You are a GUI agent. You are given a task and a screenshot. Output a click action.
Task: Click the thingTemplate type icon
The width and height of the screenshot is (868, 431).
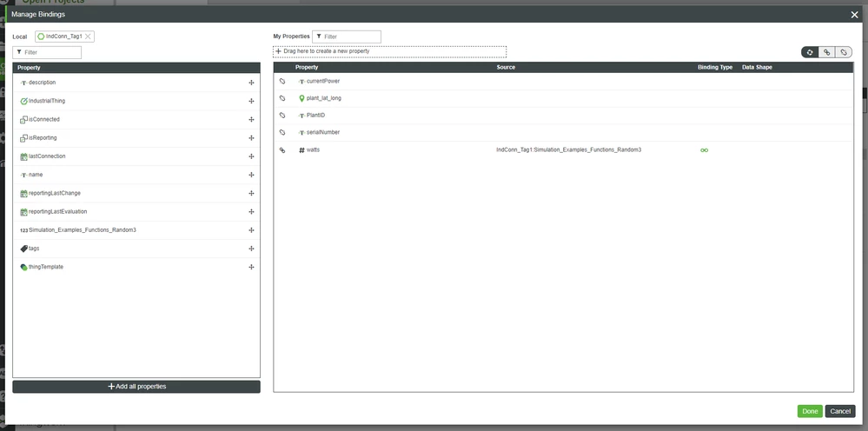click(23, 268)
